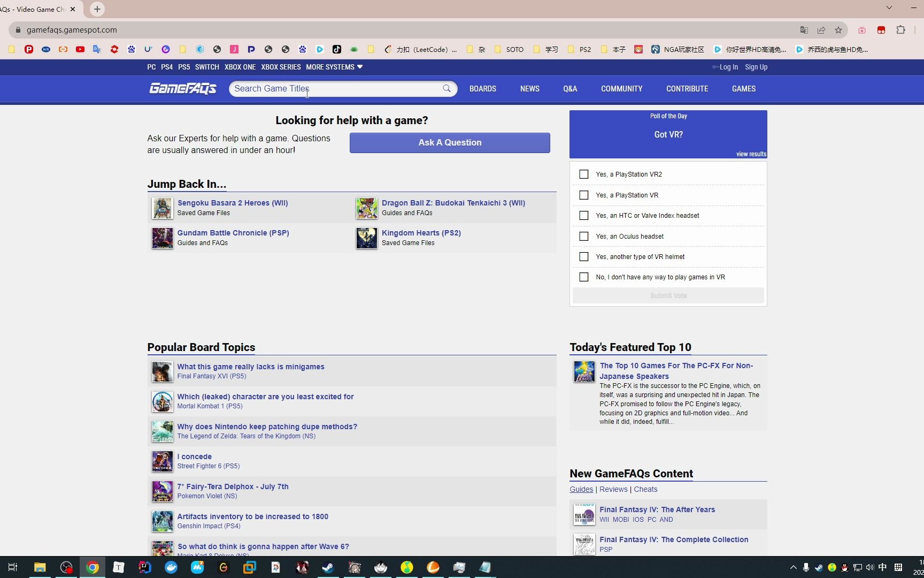Select the SWITCH system link
Screen dimensions: 924x578
coord(207,67)
